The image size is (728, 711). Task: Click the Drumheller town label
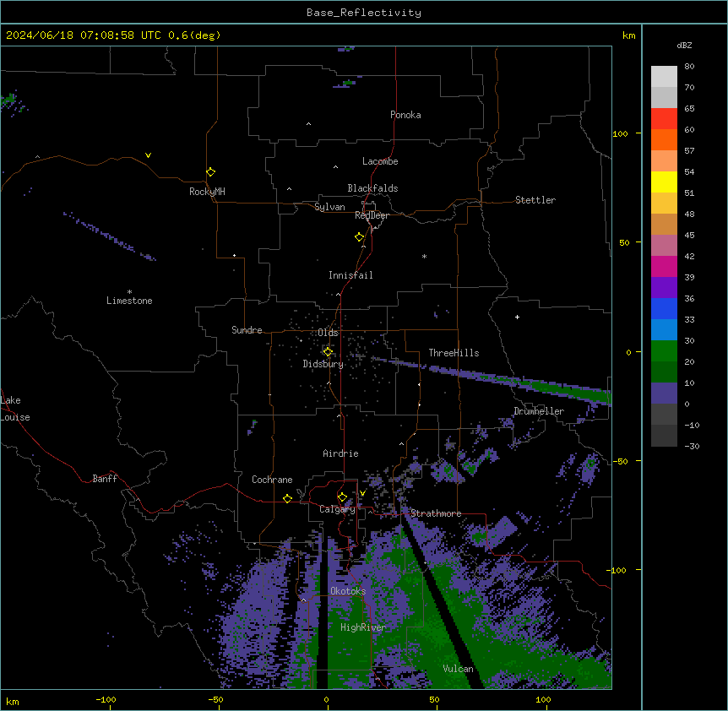[539, 411]
